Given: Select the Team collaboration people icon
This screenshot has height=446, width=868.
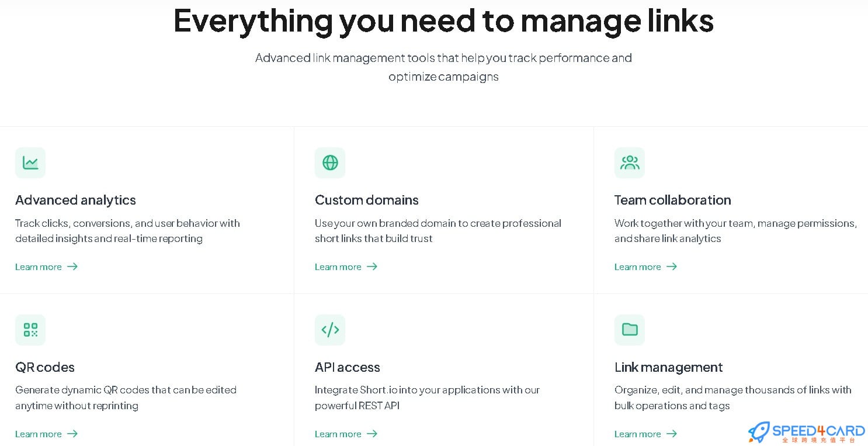Looking at the screenshot, I should pyautogui.click(x=630, y=163).
